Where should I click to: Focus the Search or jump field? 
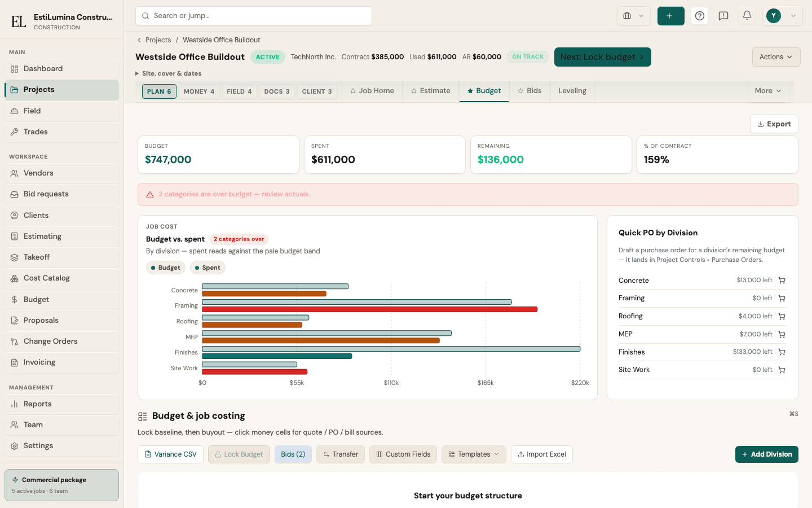(254, 16)
